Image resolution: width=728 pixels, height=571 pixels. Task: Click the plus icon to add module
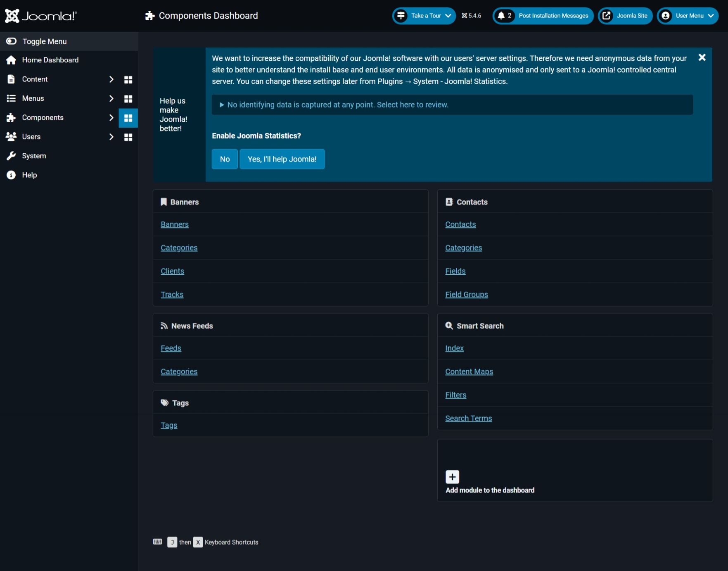453,477
